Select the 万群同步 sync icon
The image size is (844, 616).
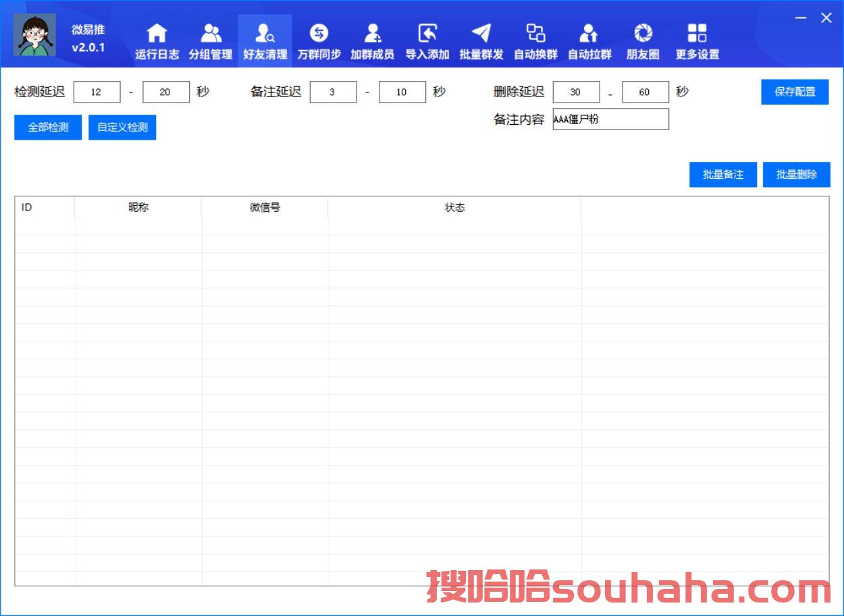(x=319, y=34)
